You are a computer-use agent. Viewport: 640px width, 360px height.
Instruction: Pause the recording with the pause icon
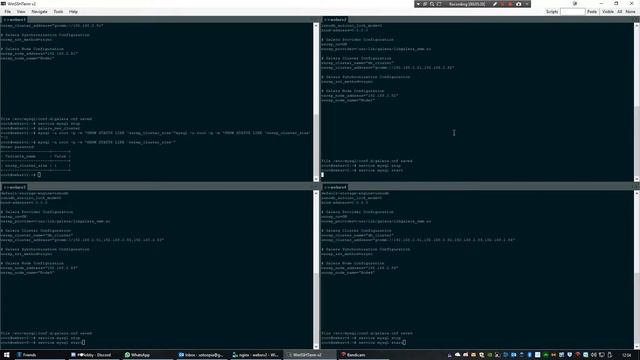point(502,4)
